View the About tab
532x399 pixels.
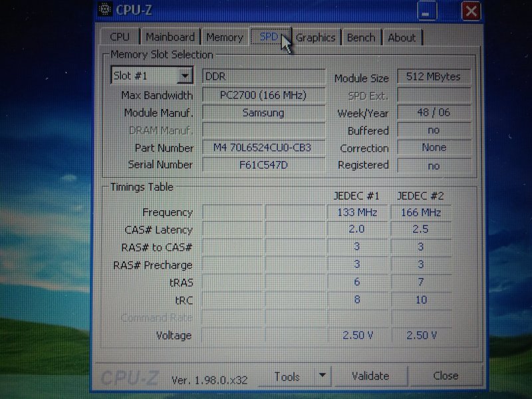402,37
